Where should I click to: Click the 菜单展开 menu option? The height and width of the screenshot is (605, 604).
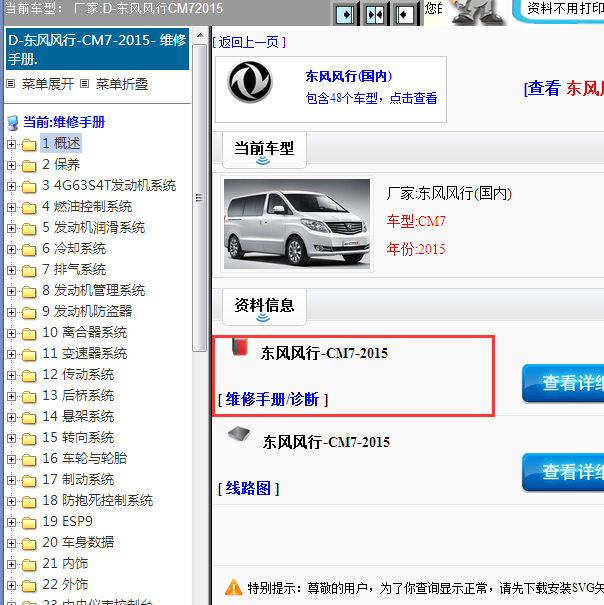47,84
